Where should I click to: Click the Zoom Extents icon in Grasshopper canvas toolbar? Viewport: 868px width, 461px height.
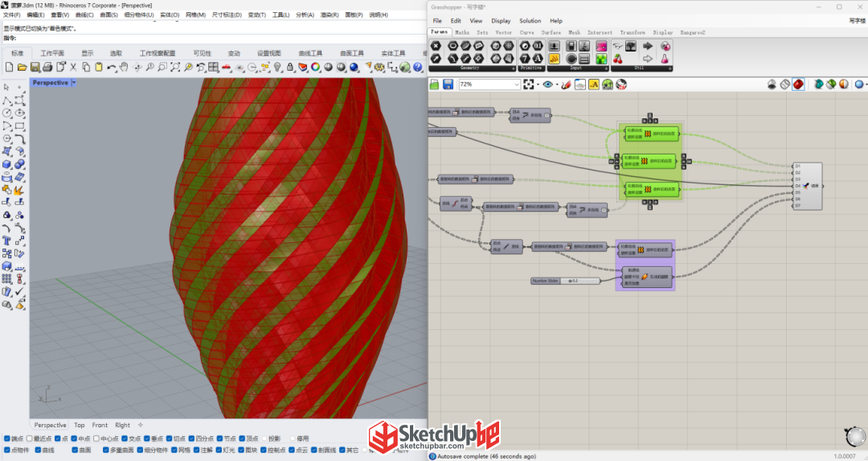pyautogui.click(x=528, y=84)
